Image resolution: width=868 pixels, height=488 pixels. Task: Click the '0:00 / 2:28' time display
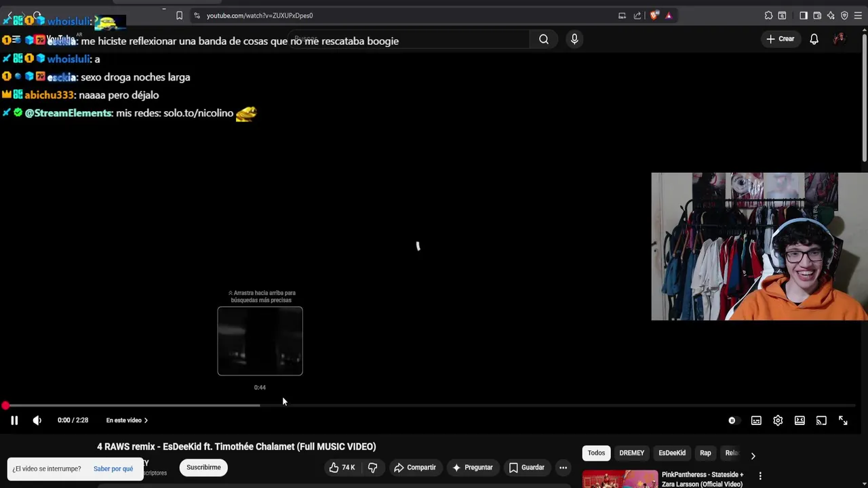73,420
